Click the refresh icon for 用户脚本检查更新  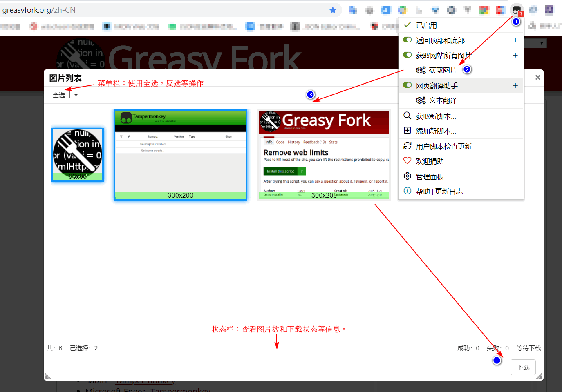[407, 146]
